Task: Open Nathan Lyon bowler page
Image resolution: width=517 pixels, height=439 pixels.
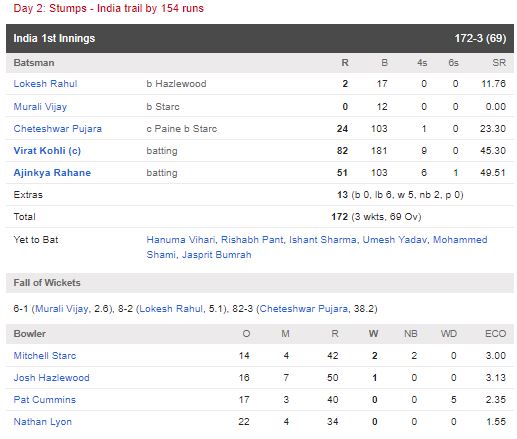Action: (43, 422)
